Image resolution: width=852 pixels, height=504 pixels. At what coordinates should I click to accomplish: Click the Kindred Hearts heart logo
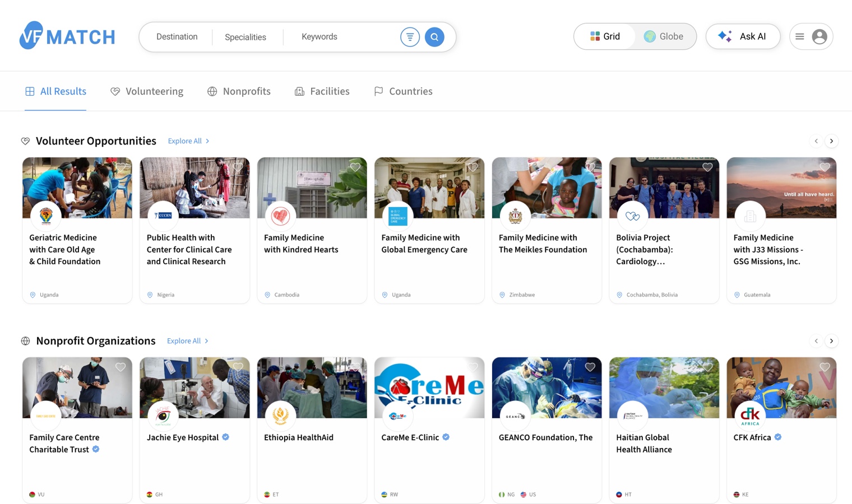(x=280, y=216)
